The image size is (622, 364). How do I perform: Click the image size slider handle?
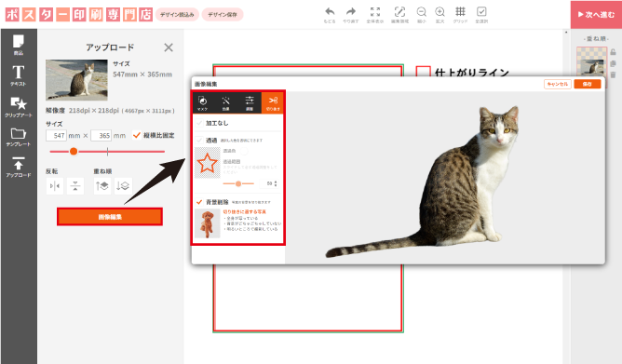click(x=74, y=152)
